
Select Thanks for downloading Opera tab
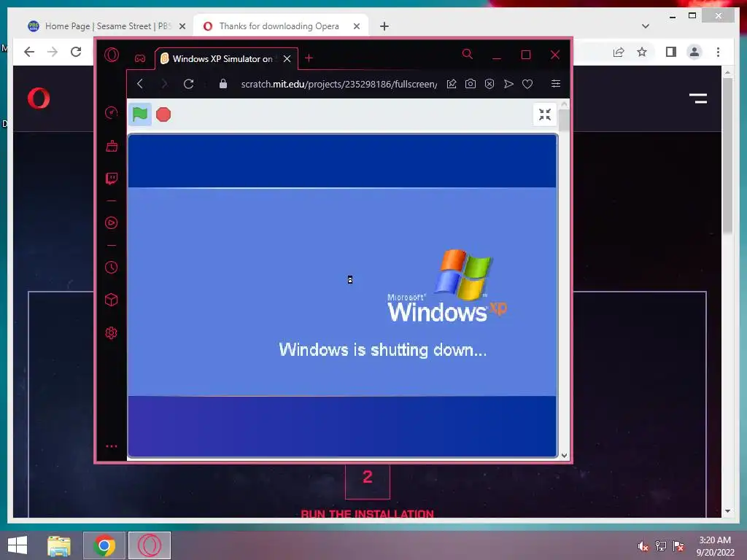[279, 26]
